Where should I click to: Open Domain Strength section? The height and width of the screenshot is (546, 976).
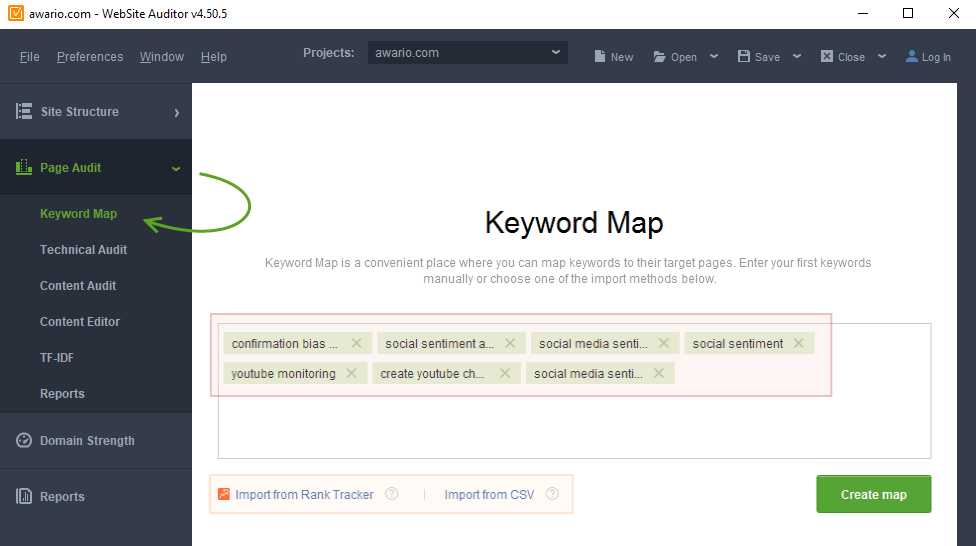87,441
